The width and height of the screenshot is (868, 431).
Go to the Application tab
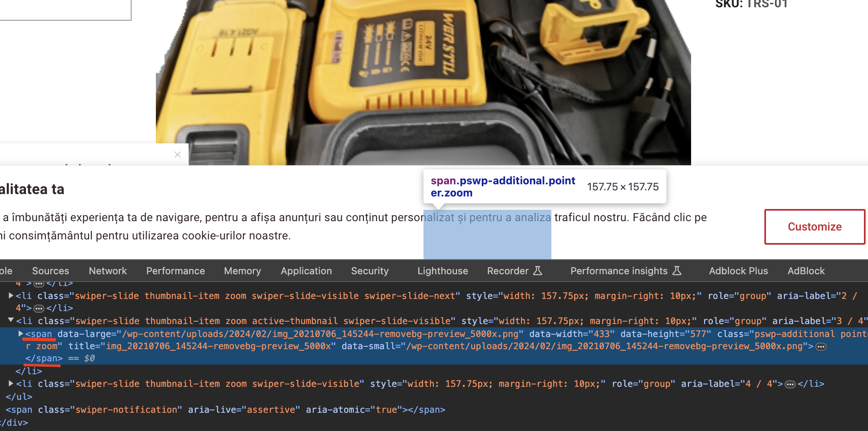(x=306, y=271)
